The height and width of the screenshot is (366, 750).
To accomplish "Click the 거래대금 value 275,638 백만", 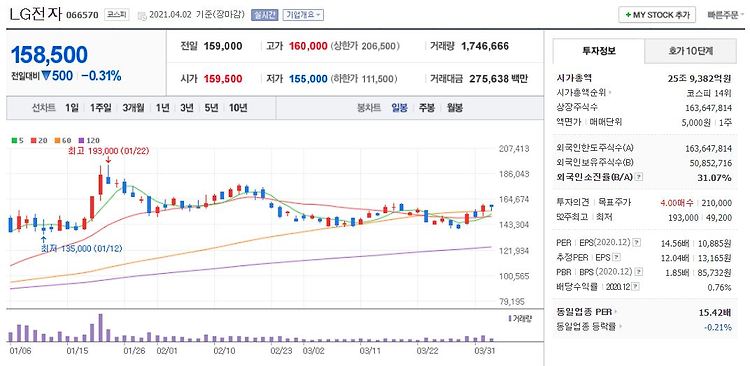I will pyautogui.click(x=498, y=79).
